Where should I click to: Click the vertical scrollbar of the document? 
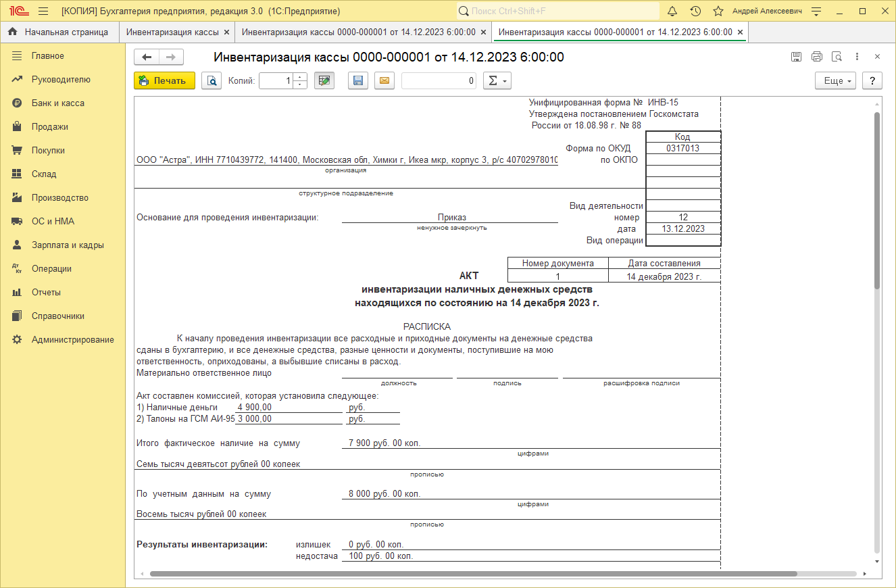[877, 201]
